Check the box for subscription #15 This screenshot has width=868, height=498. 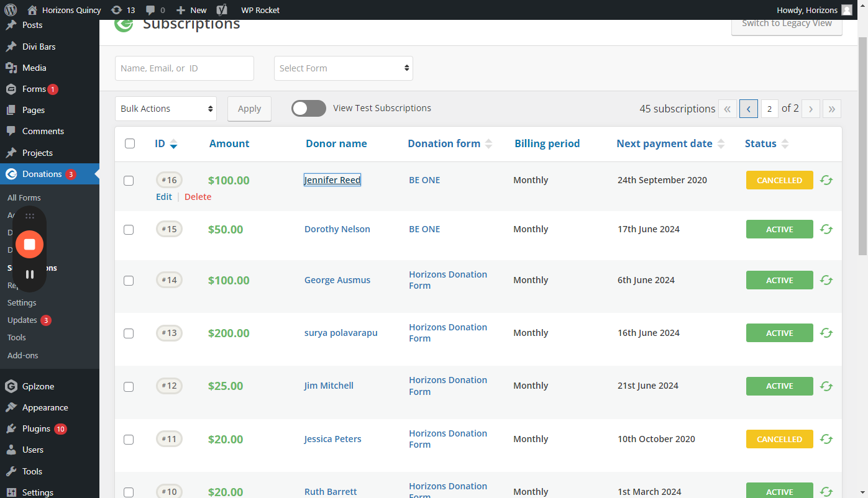tap(129, 230)
